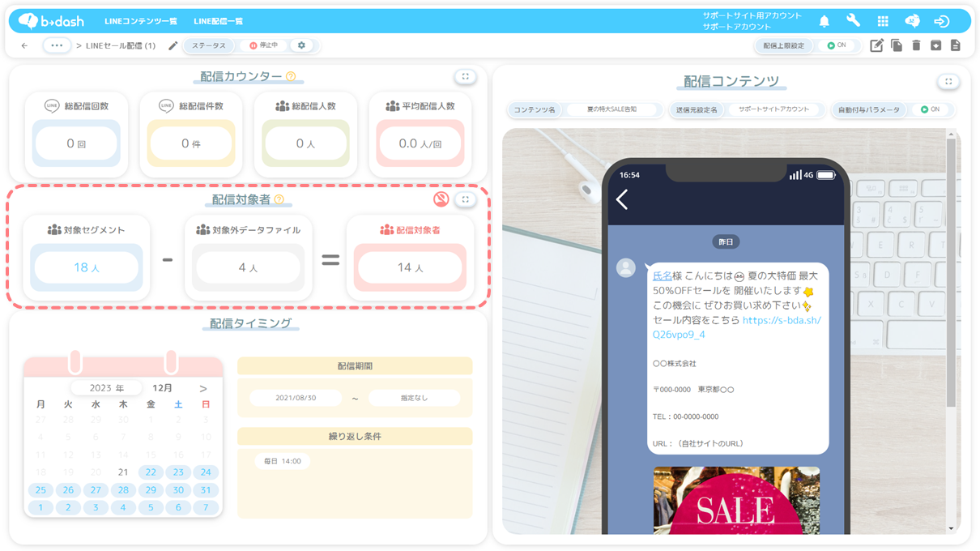Expand the 配信対象者 panel

click(x=465, y=199)
